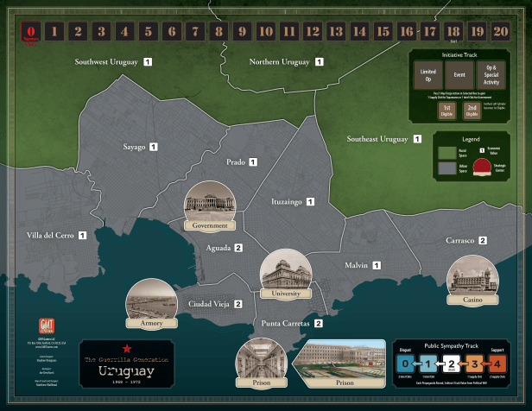Click the Ciudad Vieja economic value marker

coord(238,304)
